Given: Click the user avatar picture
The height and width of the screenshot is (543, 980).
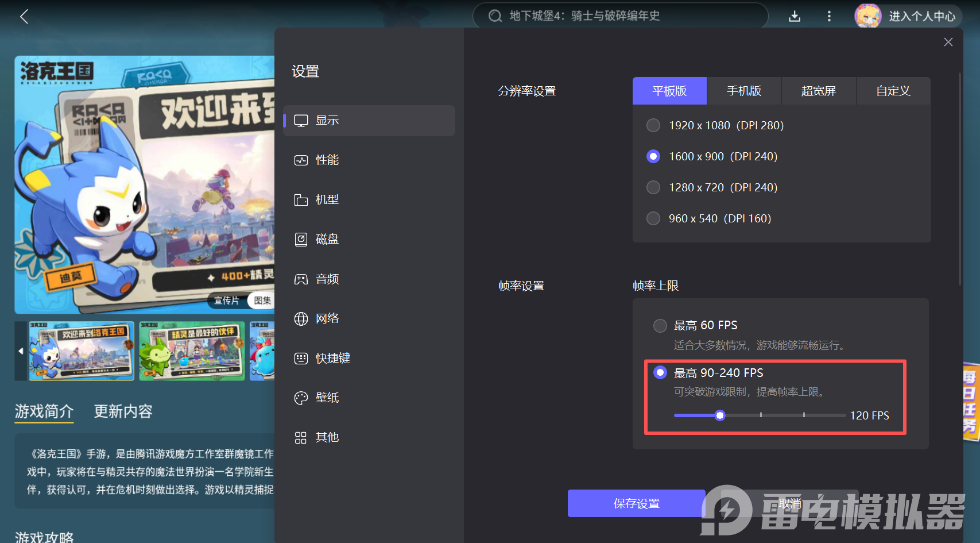Looking at the screenshot, I should pyautogui.click(x=867, y=16).
